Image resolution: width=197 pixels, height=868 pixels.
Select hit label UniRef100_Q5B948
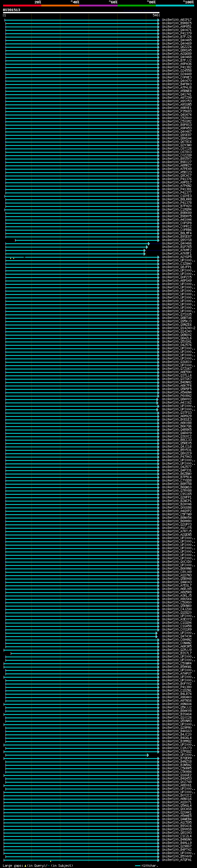[176, 579]
